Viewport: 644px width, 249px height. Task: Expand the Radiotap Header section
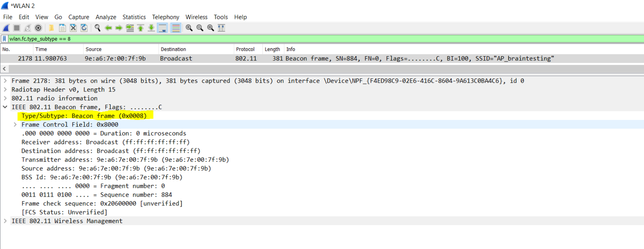(5, 89)
